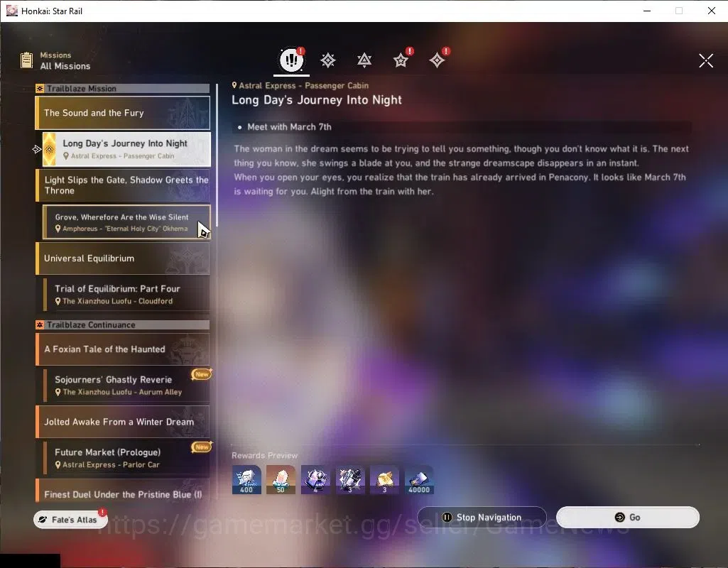Click the gold diamond emblem on selected mission
Viewport: 728px width, 568px height.
[49, 149]
